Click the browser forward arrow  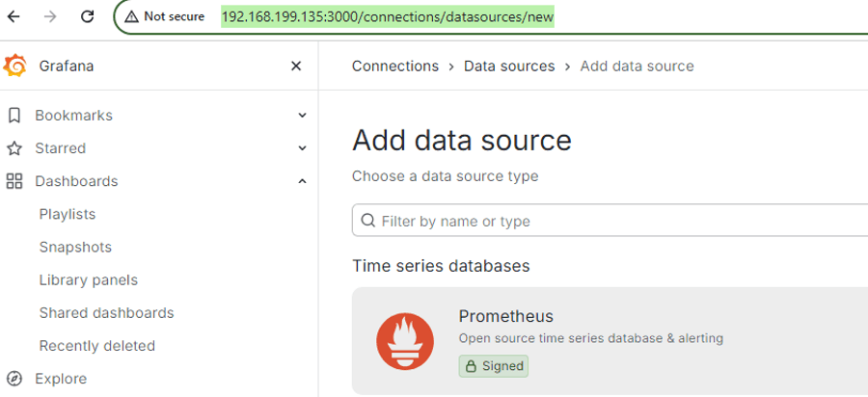point(50,16)
